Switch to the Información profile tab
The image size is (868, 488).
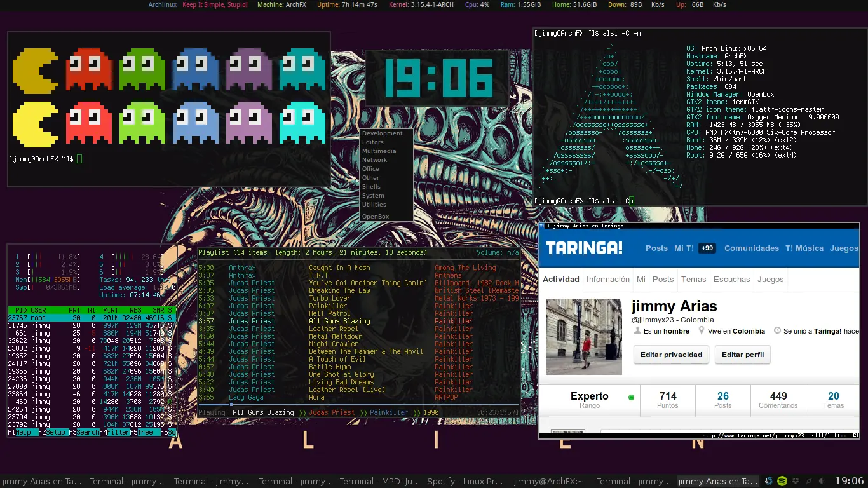608,279
